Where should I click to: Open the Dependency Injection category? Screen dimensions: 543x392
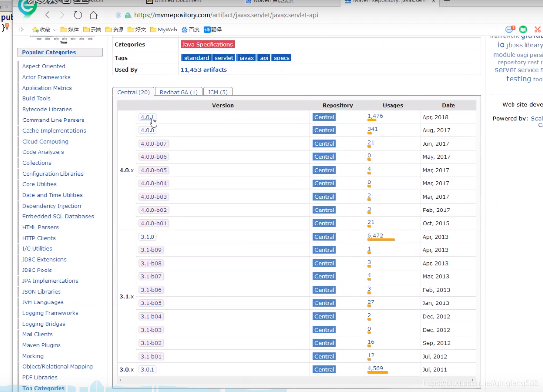coord(51,206)
